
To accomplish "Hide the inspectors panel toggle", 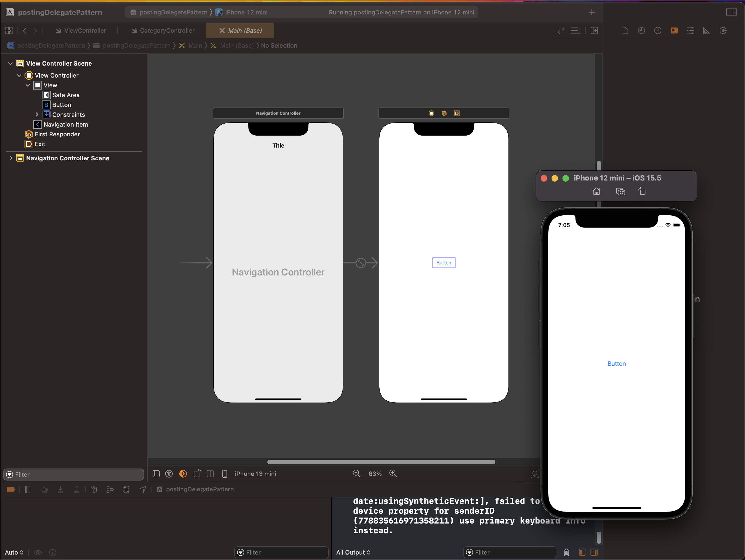I will click(x=731, y=12).
